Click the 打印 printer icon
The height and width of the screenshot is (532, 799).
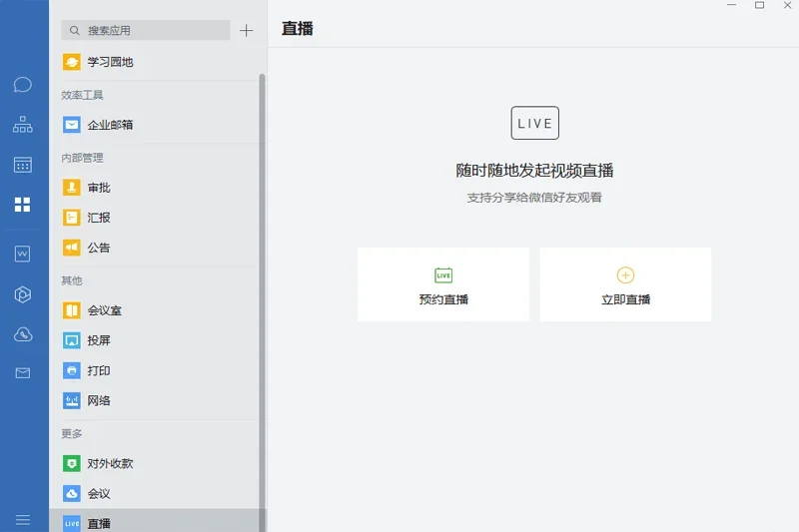[x=72, y=370]
